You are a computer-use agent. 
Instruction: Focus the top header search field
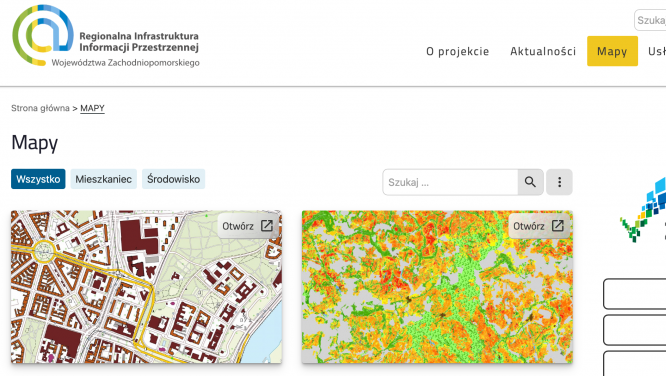tap(650, 20)
